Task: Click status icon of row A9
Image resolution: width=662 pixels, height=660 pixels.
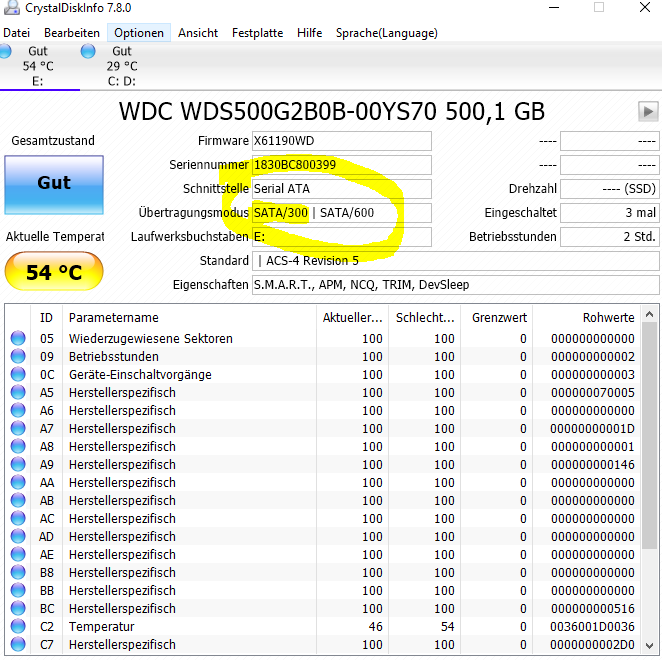Action: 18,464
